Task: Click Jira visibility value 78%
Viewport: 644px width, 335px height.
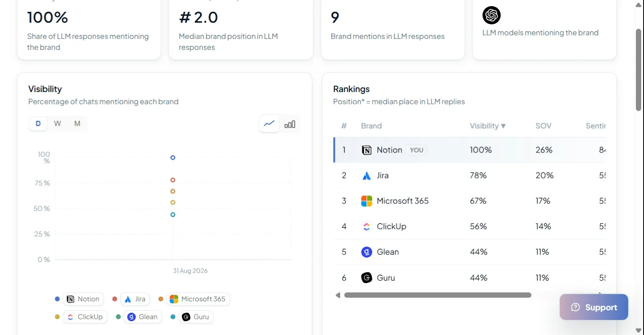Action: click(x=478, y=176)
